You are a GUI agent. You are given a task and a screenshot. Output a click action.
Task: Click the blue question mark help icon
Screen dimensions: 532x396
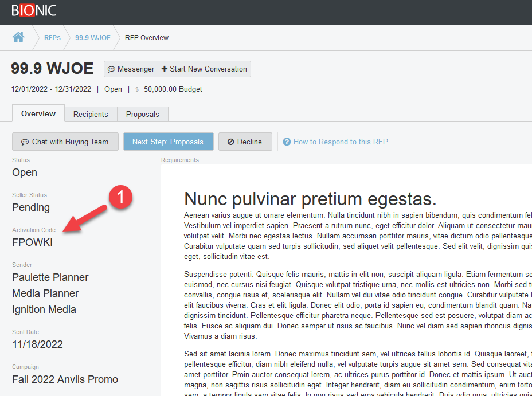click(x=287, y=142)
